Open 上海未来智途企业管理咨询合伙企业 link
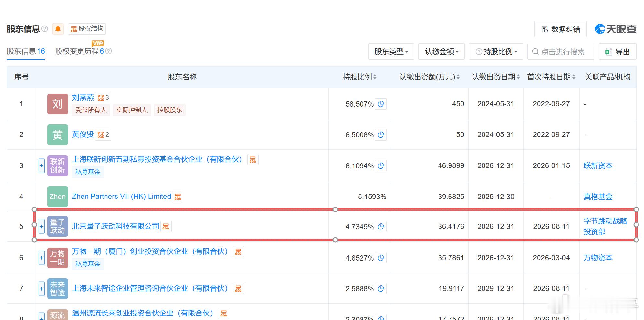The image size is (644, 320). pos(150,288)
